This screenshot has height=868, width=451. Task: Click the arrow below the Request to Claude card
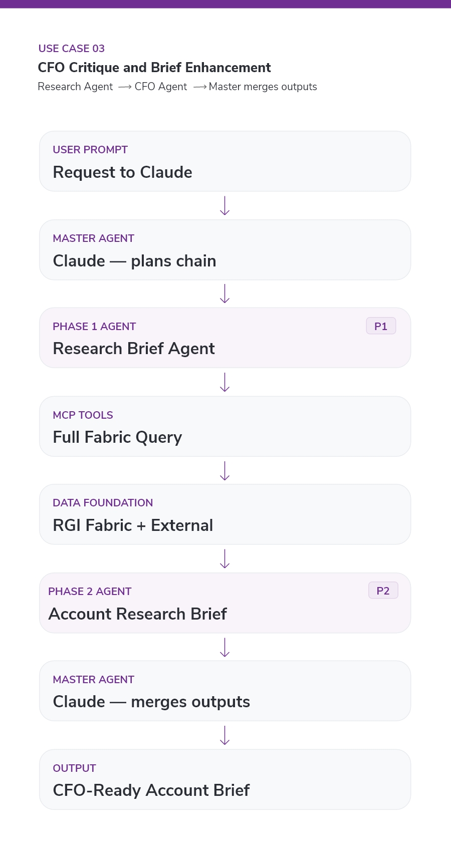tap(225, 206)
